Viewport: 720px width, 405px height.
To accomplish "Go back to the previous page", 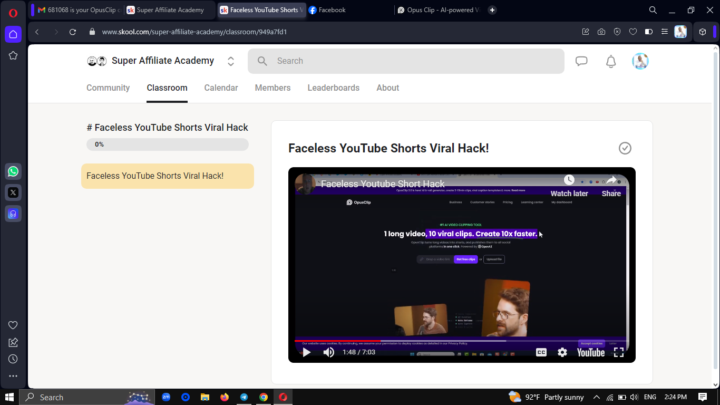I will (37, 32).
